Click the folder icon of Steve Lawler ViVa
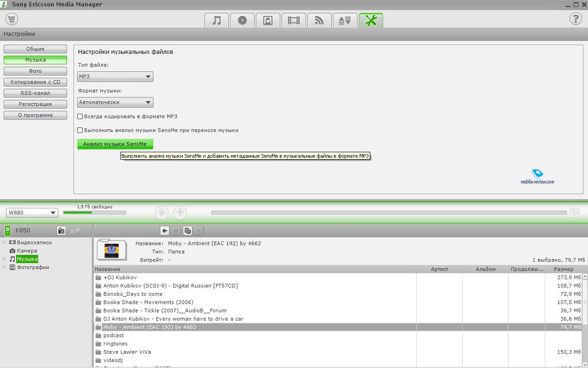The height and width of the screenshot is (368, 588). coord(98,352)
